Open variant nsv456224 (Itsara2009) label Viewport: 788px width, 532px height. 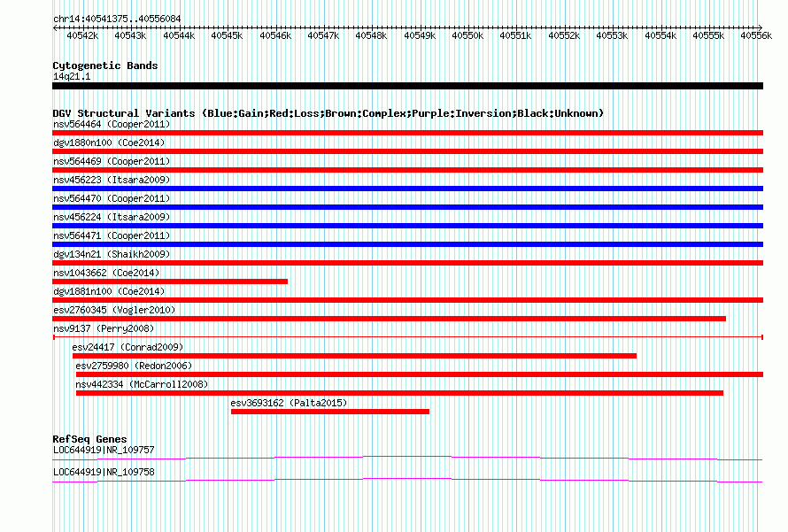112,217
